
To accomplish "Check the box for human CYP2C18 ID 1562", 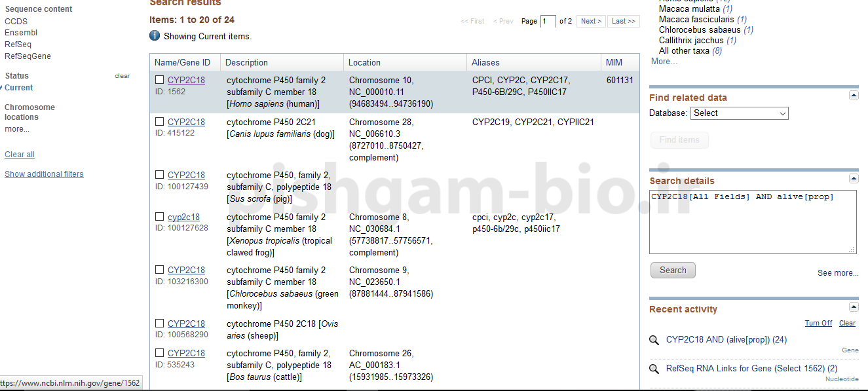I will (160, 80).
